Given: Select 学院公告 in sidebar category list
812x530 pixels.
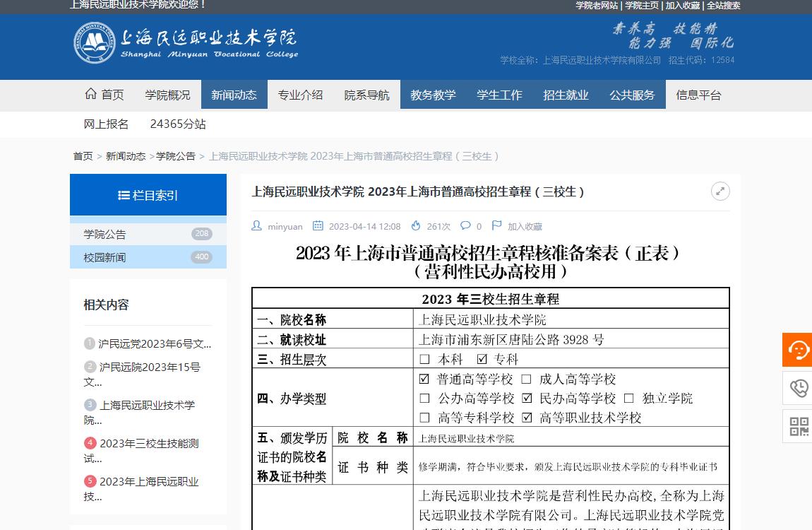Looking at the screenshot, I should tap(148, 234).
